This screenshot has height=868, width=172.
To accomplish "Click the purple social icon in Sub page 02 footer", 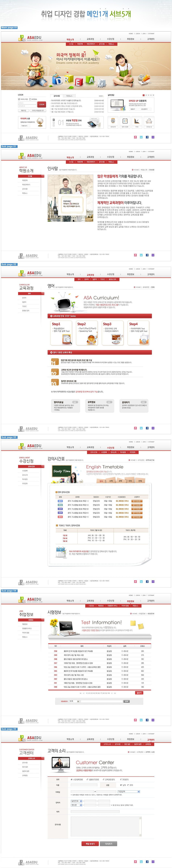I will click(153, 428).
